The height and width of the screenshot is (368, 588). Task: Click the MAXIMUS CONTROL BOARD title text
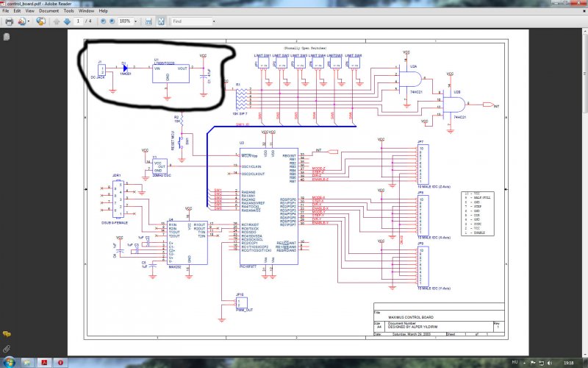pos(411,317)
